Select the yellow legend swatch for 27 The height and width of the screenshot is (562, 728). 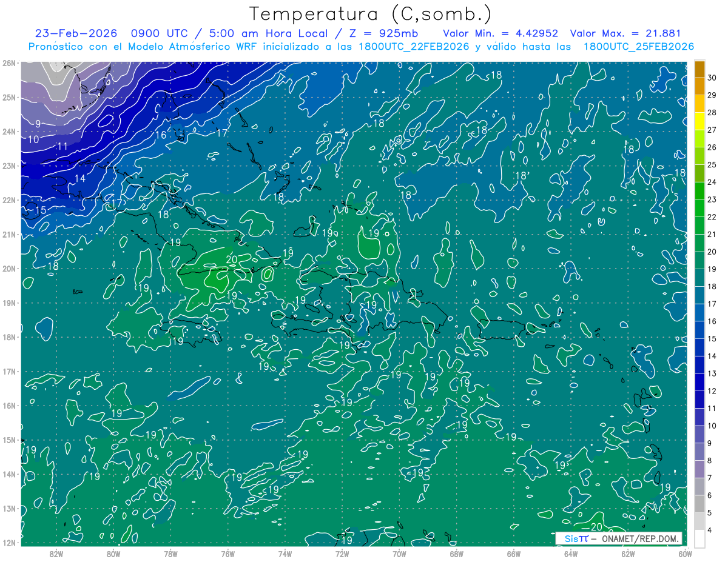[700, 121]
